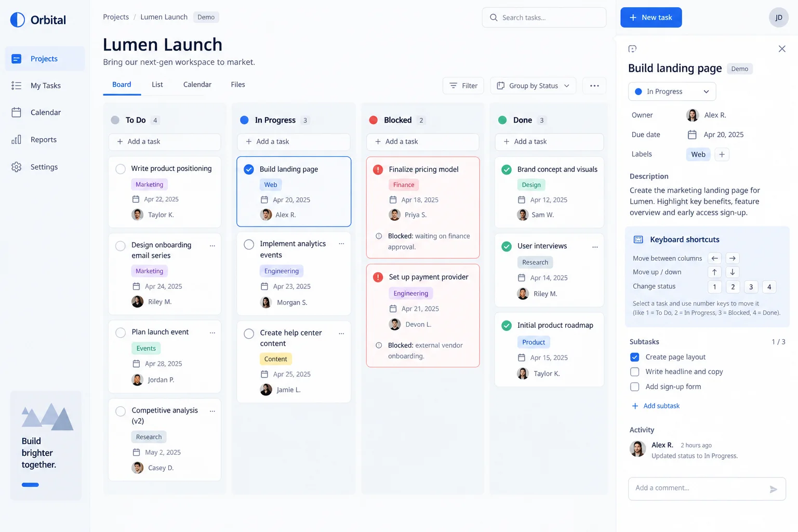Uncheck the Create page layout subtask
This screenshot has height=532, width=798.
tap(635, 357)
